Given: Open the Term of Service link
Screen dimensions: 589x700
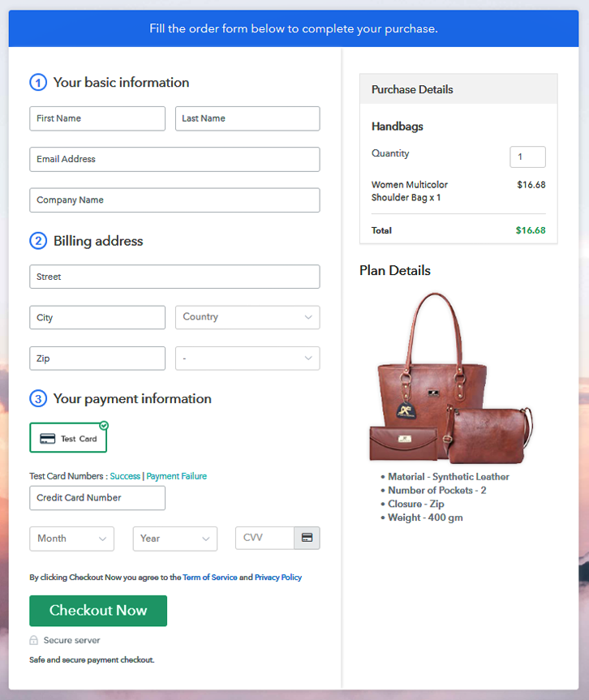Looking at the screenshot, I should (x=210, y=578).
